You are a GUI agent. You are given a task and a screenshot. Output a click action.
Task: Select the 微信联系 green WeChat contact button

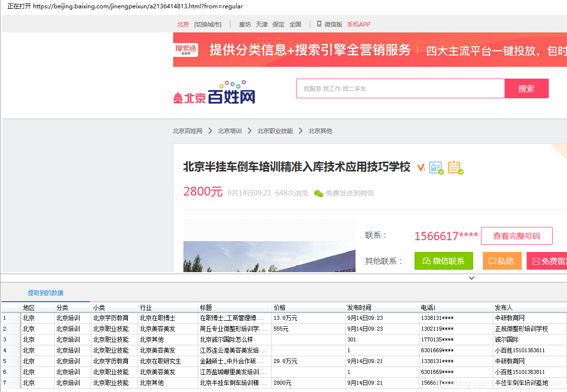444,261
